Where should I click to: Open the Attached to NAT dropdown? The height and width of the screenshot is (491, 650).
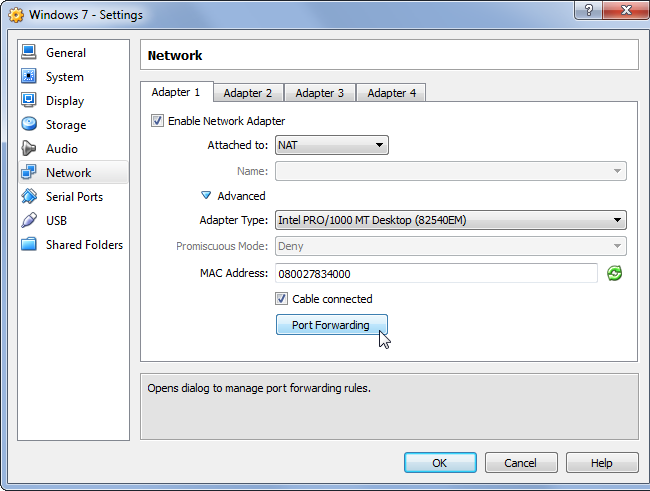coord(331,145)
